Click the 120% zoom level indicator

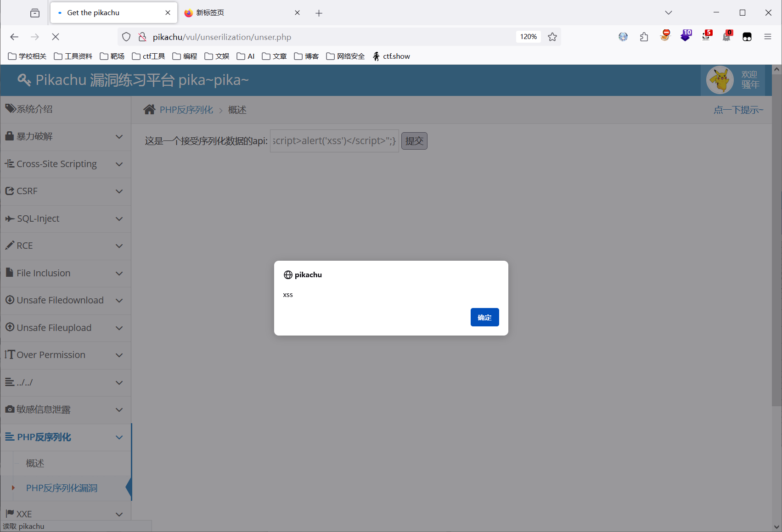(529, 37)
